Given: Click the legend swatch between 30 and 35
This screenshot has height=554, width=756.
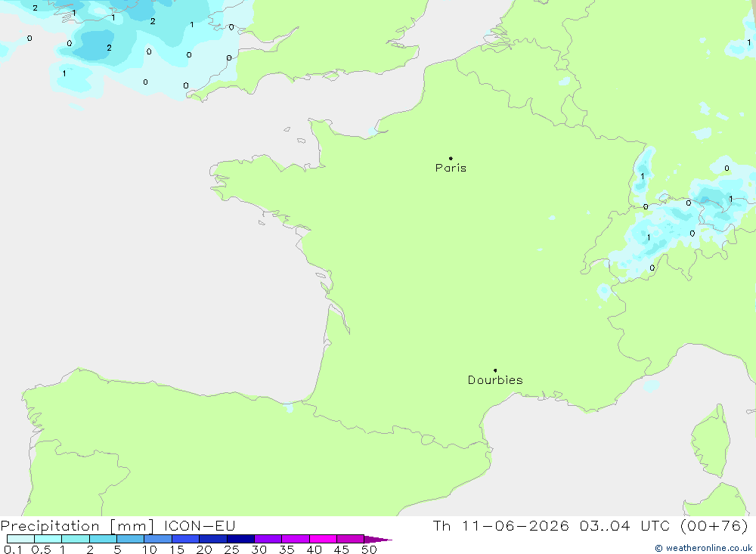Looking at the screenshot, I should click(x=268, y=539).
